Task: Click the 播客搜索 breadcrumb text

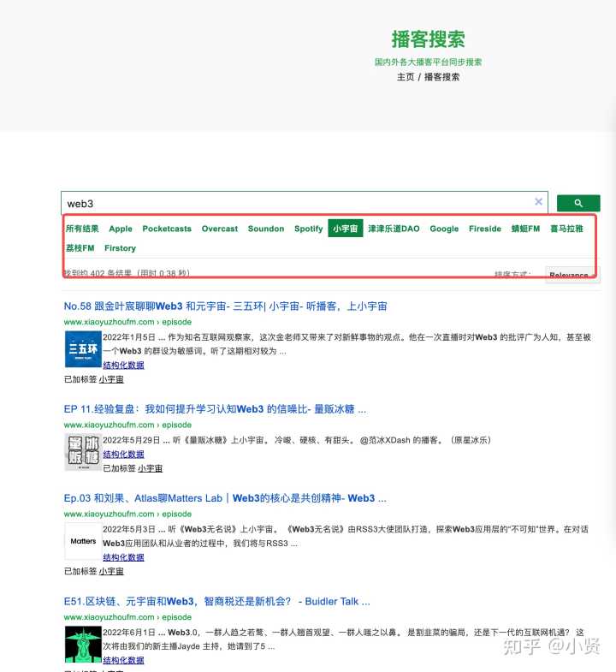Action: [x=441, y=77]
